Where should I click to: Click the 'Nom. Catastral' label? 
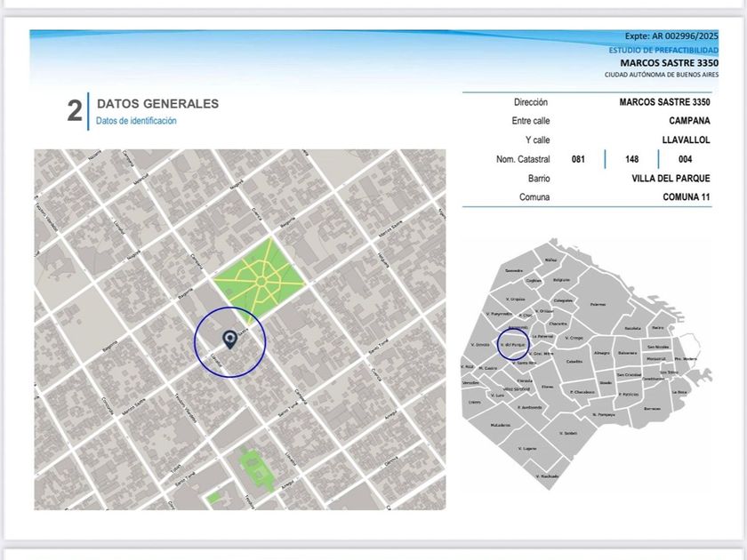tap(523, 159)
